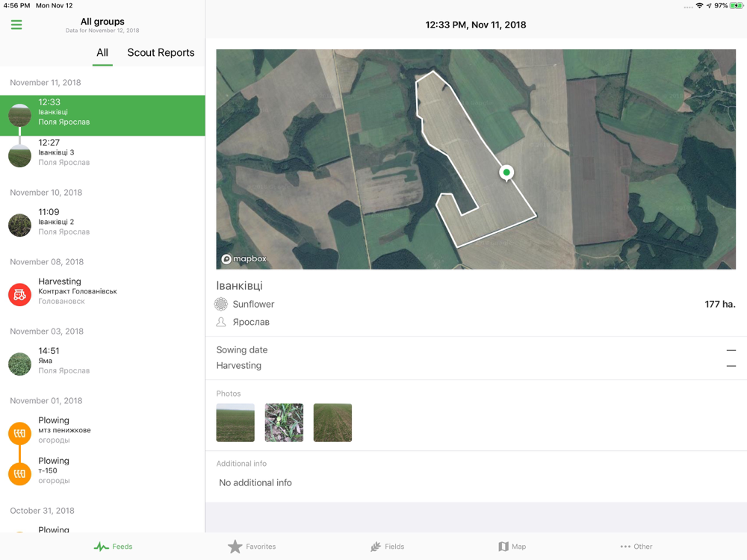
Task: Click the Other three-dots icon
Action: pos(625,547)
